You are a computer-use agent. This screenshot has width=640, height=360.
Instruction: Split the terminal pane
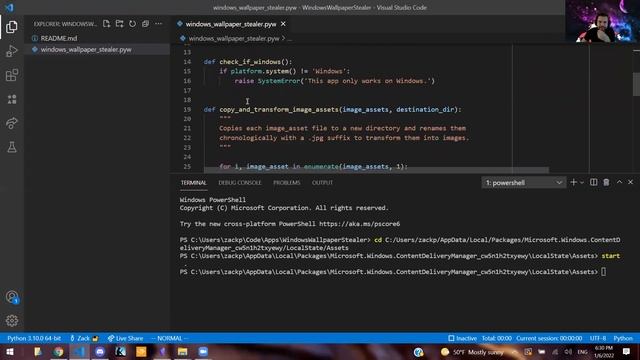coord(593,182)
